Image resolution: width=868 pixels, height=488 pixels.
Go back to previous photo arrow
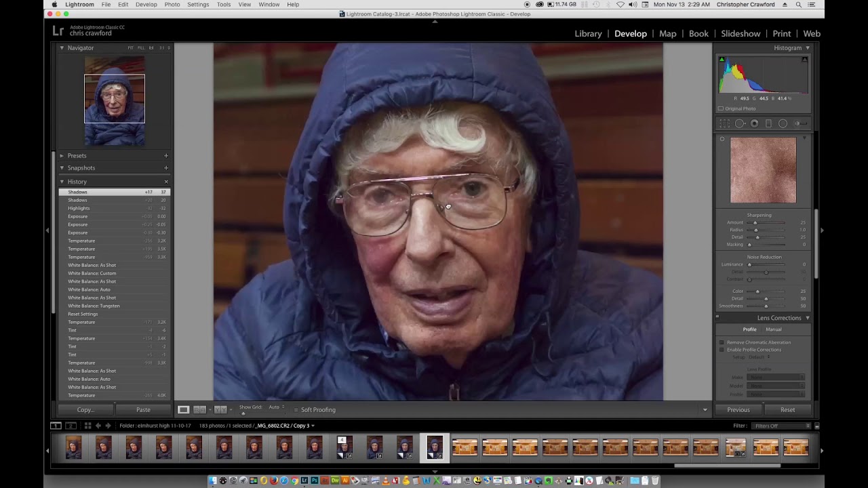(x=98, y=426)
